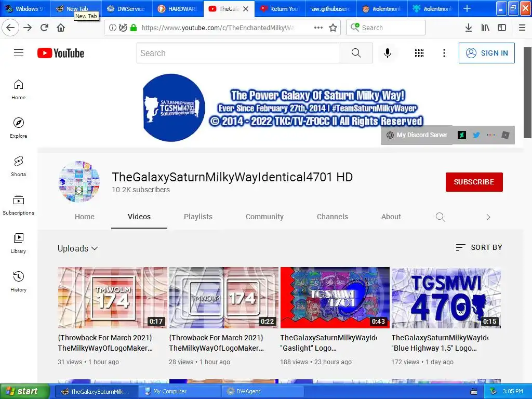Play the Blue Highway 1.5 thumbnail
Image resolution: width=532 pixels, height=399 pixels.
point(446,298)
